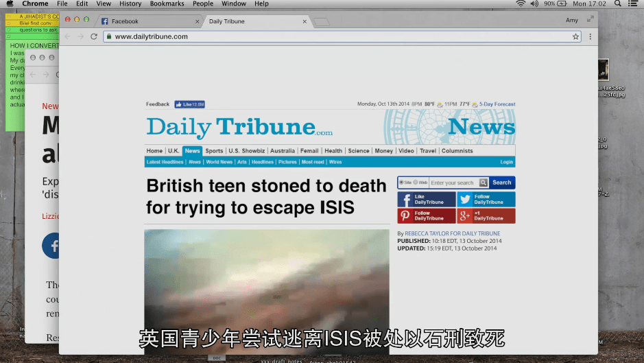This screenshot has height=363, width=644.
Task: Click +1 DailyTribune Google Plus button
Action: [x=486, y=216]
